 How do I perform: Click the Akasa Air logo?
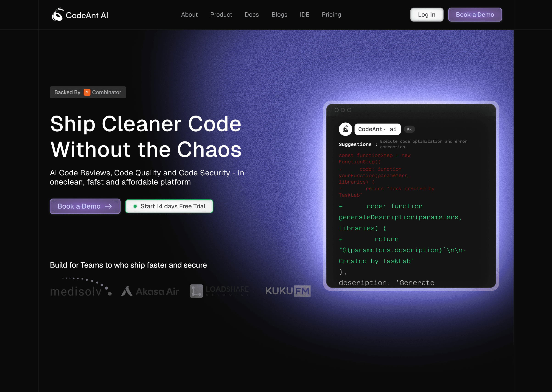click(x=150, y=291)
